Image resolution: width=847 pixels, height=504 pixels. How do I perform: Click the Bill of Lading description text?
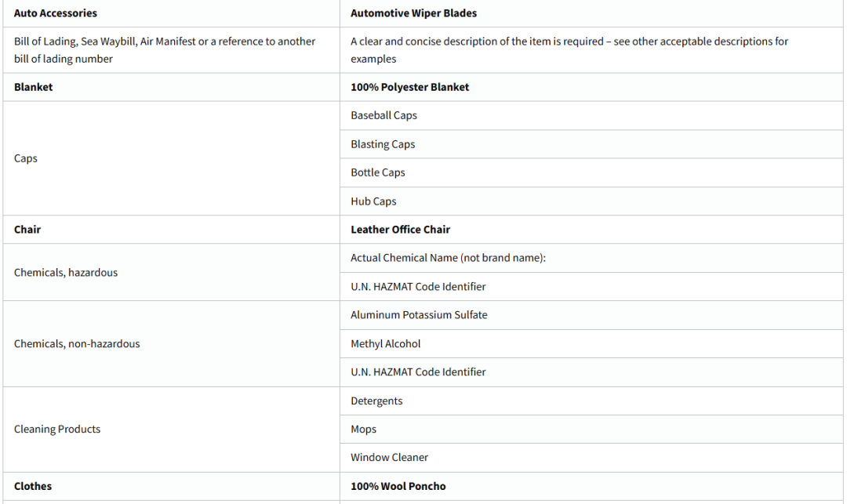[x=165, y=50]
